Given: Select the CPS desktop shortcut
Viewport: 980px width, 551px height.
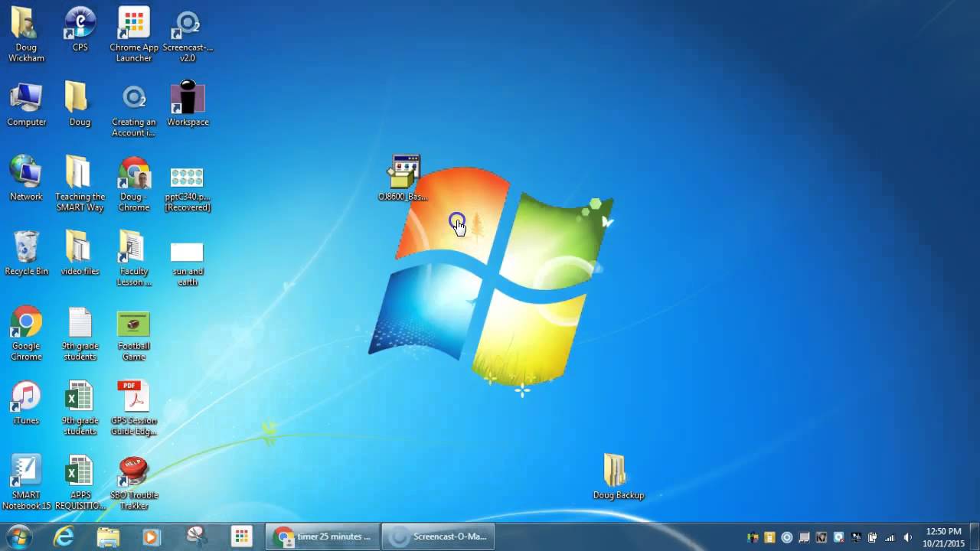Looking at the screenshot, I should pyautogui.click(x=80, y=29).
